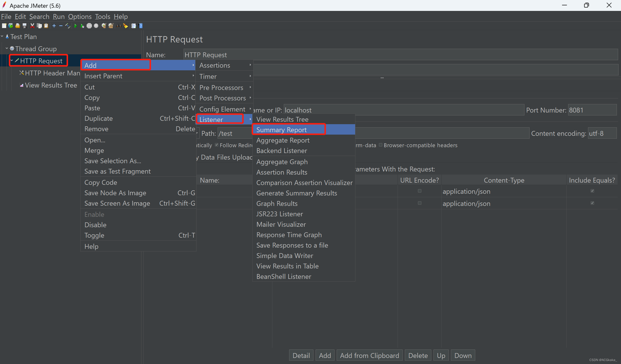Click the Name field containing HTTP Request
This screenshot has height=364, width=621.
[401, 55]
